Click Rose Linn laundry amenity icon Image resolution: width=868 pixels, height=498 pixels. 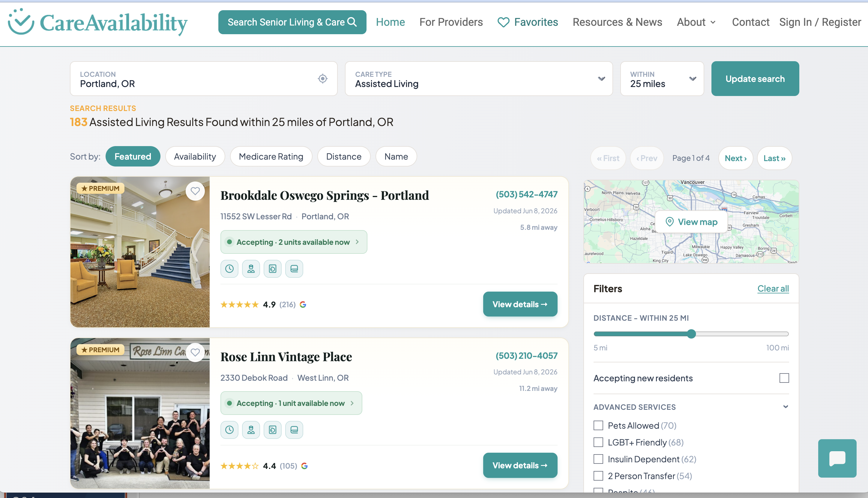pyautogui.click(x=272, y=430)
